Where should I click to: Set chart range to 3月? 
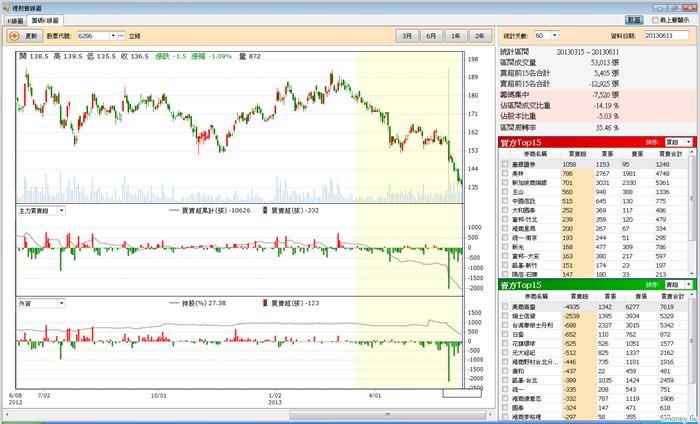click(407, 36)
